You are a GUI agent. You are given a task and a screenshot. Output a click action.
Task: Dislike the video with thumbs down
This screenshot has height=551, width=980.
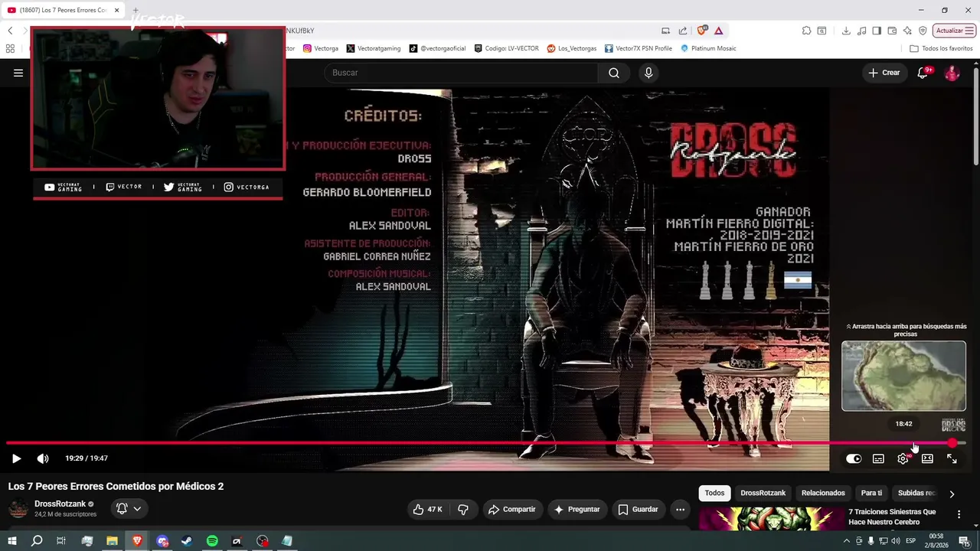[x=463, y=509]
